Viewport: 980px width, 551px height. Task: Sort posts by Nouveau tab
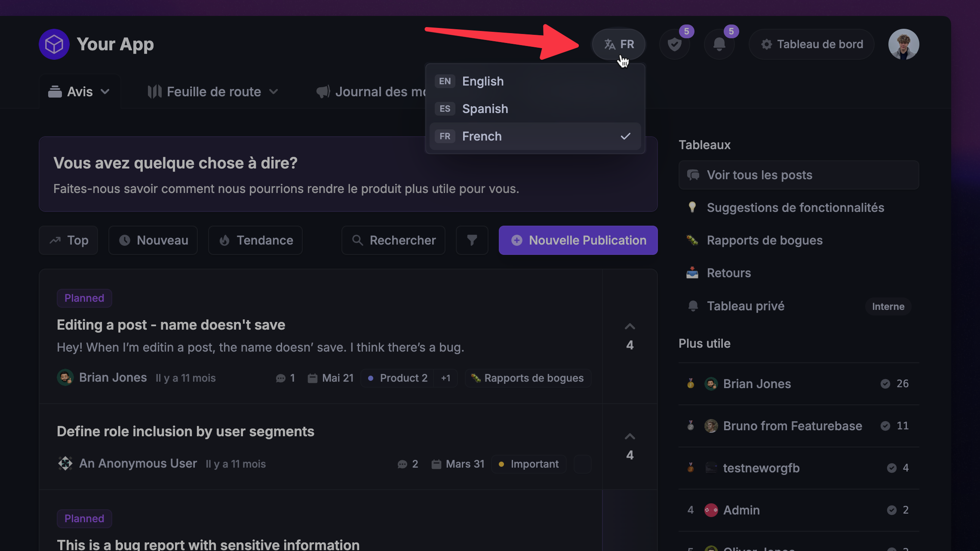(x=153, y=240)
